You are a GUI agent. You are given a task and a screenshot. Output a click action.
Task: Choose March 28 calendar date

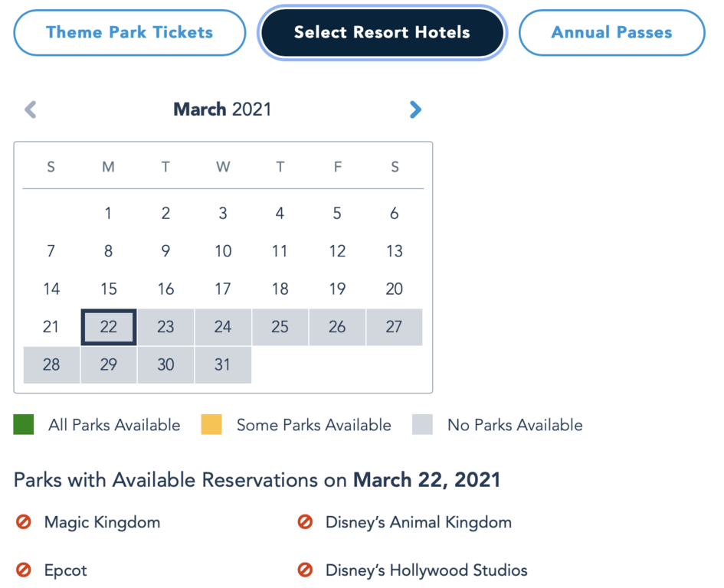pyautogui.click(x=51, y=365)
